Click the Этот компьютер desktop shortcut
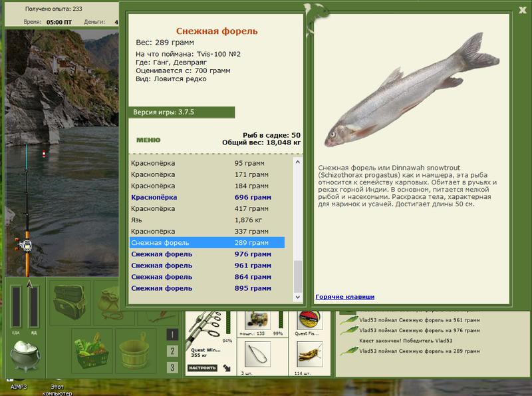Image resolution: width=532 pixels, height=396 pixels. (x=57, y=390)
